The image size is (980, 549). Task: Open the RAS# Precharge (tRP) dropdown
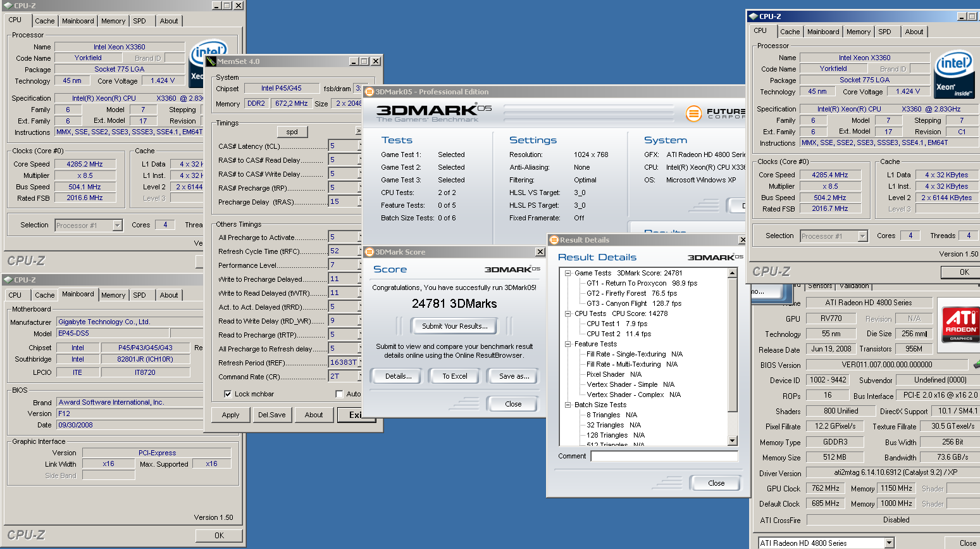[344, 187]
